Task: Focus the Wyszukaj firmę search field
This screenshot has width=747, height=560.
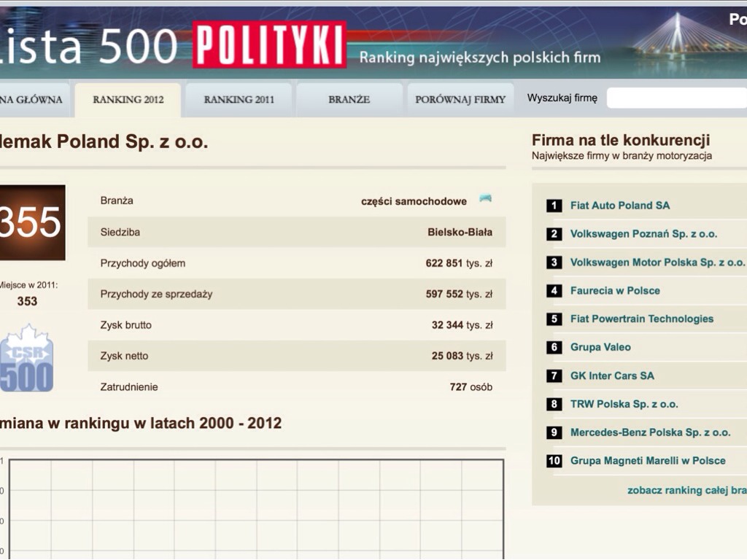Action: 676,98
